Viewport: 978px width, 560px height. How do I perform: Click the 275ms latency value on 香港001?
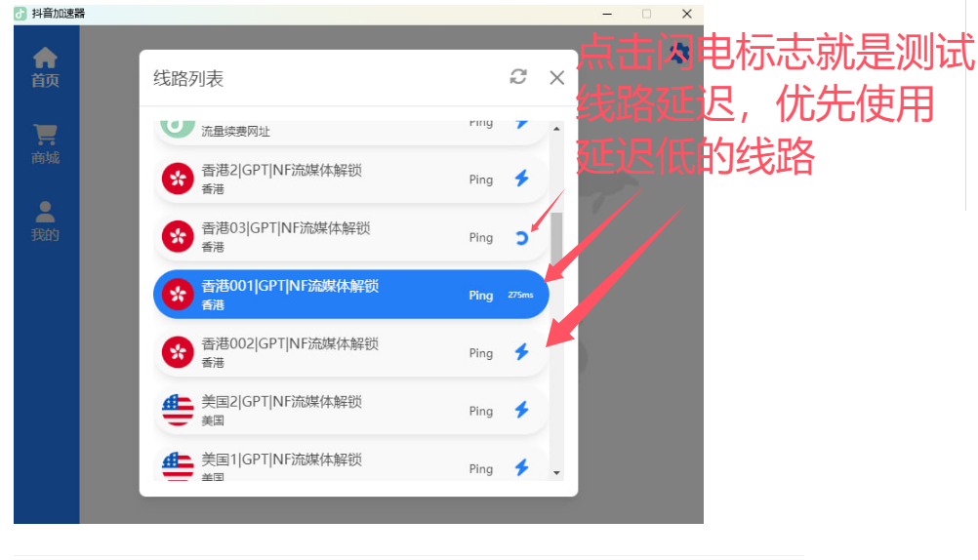click(520, 295)
